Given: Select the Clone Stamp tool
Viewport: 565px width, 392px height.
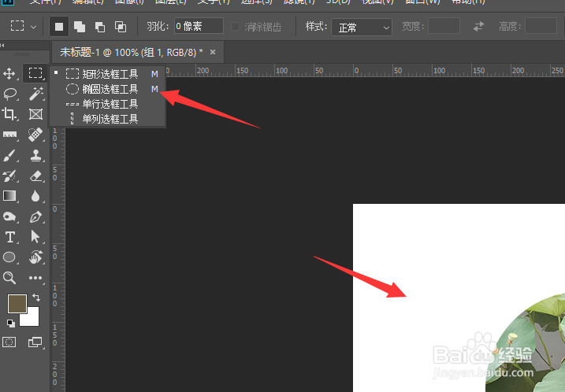Looking at the screenshot, I should click(x=35, y=156).
